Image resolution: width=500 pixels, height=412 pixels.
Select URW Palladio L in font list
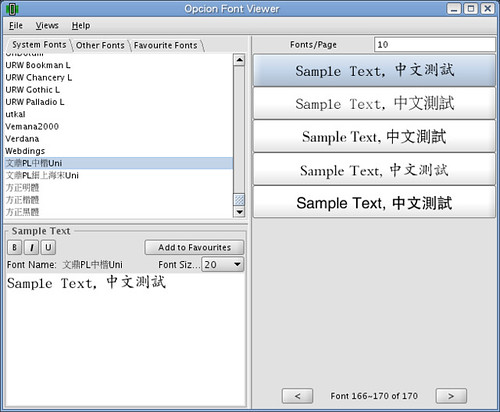[119, 102]
